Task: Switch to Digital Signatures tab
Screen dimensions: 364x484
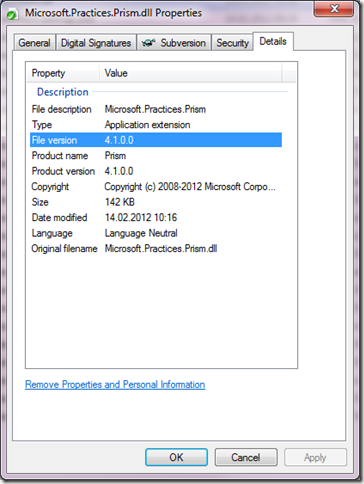Action: click(96, 43)
